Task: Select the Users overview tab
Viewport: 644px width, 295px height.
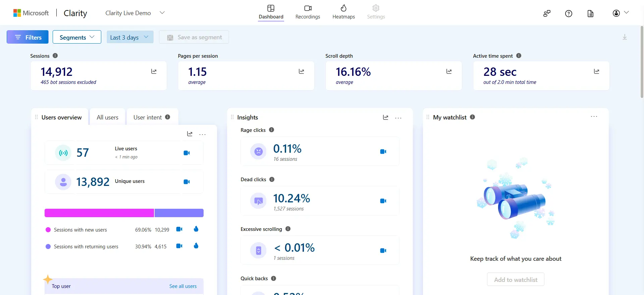Action: [x=61, y=117]
